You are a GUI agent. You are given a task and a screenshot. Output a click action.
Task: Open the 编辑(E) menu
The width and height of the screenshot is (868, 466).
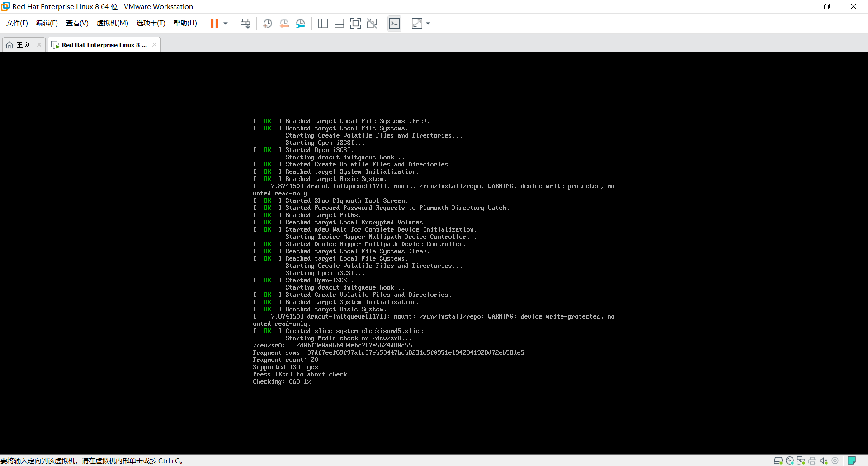[47, 23]
